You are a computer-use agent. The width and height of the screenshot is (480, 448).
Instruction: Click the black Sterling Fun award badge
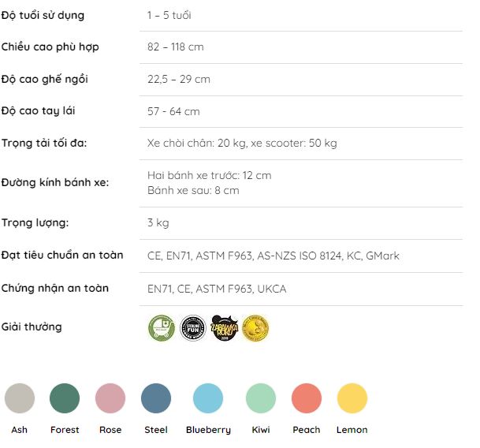[193, 328]
